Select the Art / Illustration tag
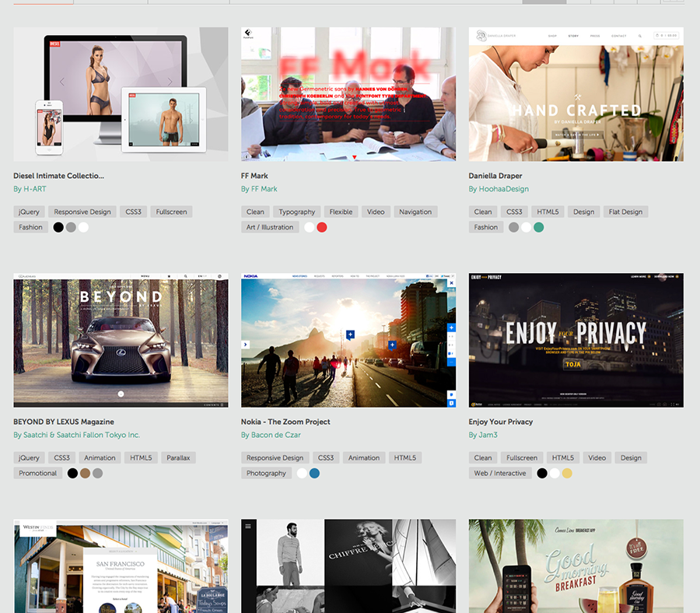This screenshot has width=700, height=613. tap(270, 227)
